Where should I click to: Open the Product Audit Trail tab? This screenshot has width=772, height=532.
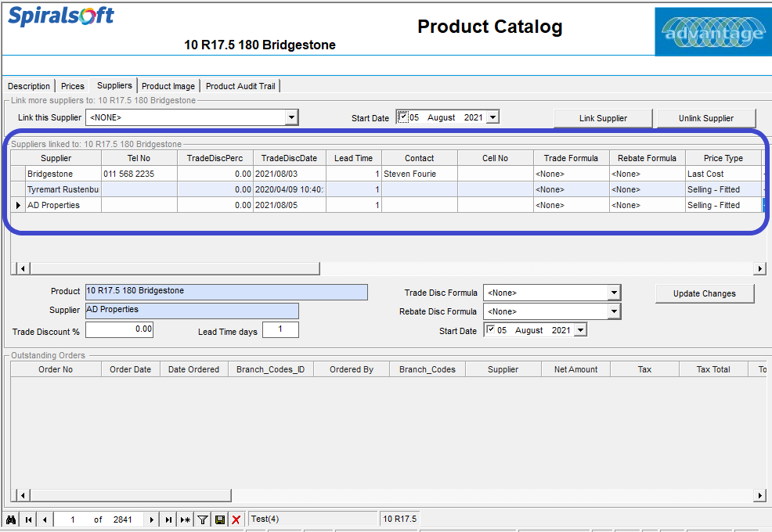coord(240,86)
